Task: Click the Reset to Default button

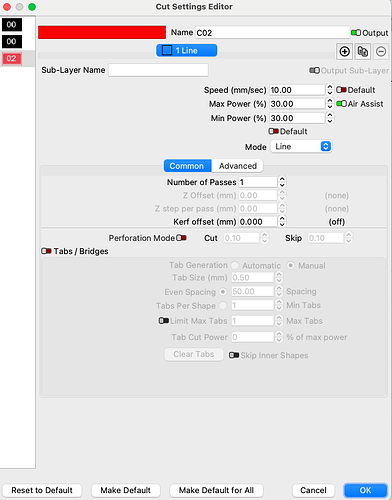Action: 42,490
